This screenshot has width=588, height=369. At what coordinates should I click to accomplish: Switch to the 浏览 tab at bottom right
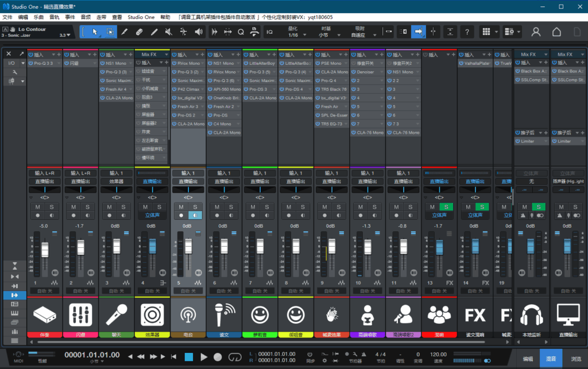[577, 358]
